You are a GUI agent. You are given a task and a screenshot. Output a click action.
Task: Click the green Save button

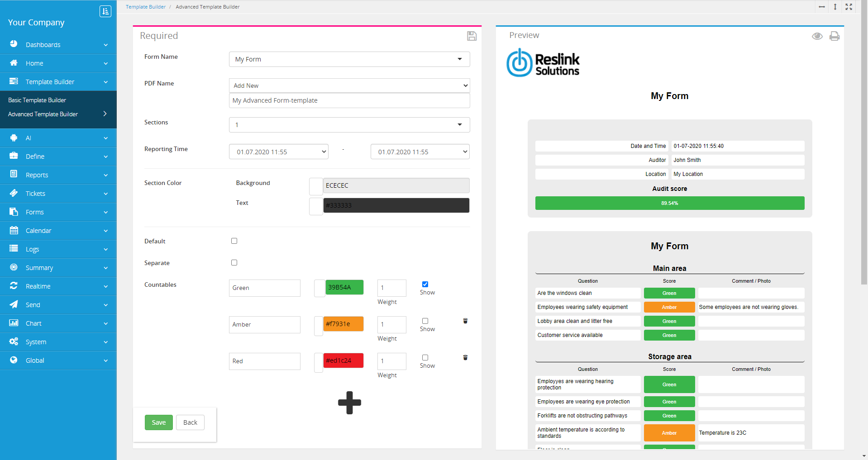point(158,422)
